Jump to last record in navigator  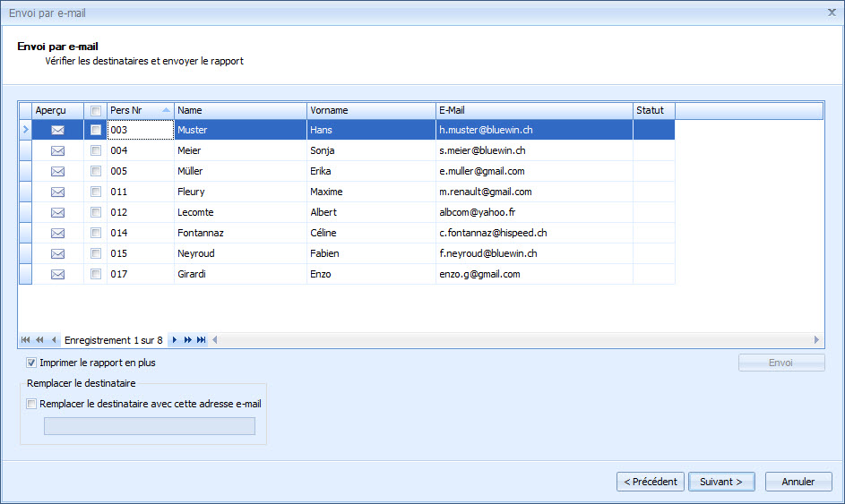tap(202, 340)
